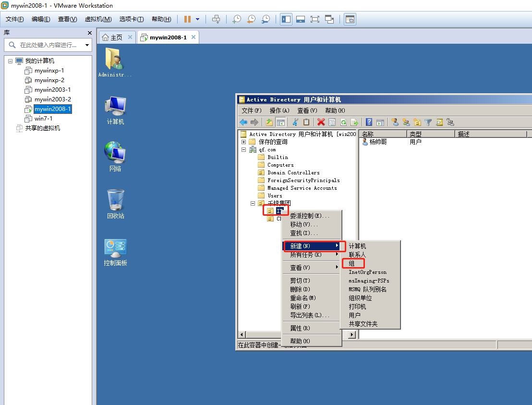Select the 计算机 desktop icon

pyautogui.click(x=115, y=110)
